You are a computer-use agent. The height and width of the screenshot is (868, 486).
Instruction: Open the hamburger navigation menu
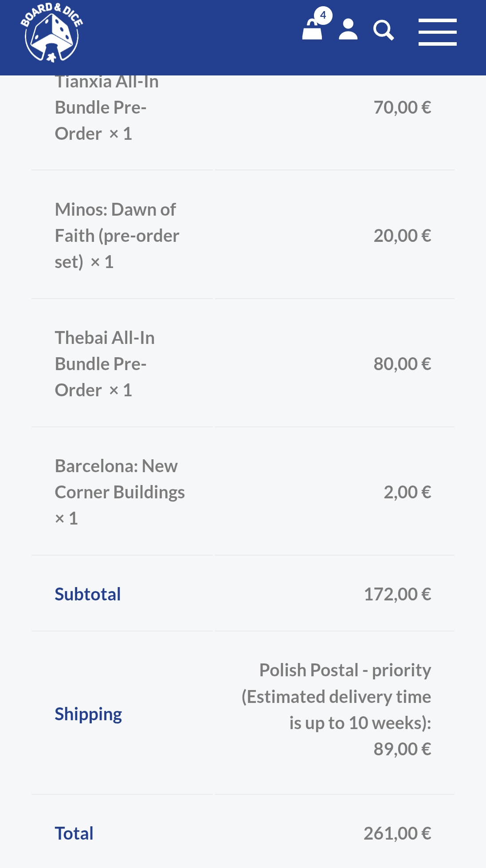[438, 32]
